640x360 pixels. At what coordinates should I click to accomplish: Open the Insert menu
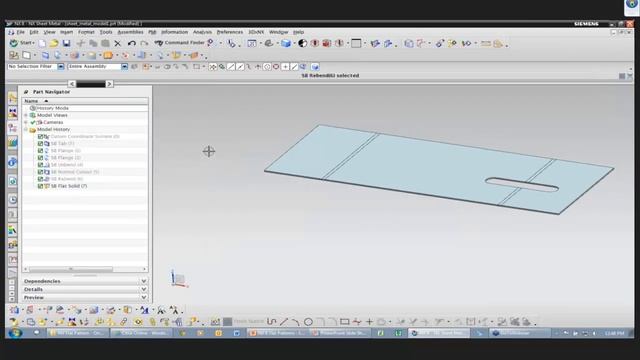point(67,32)
